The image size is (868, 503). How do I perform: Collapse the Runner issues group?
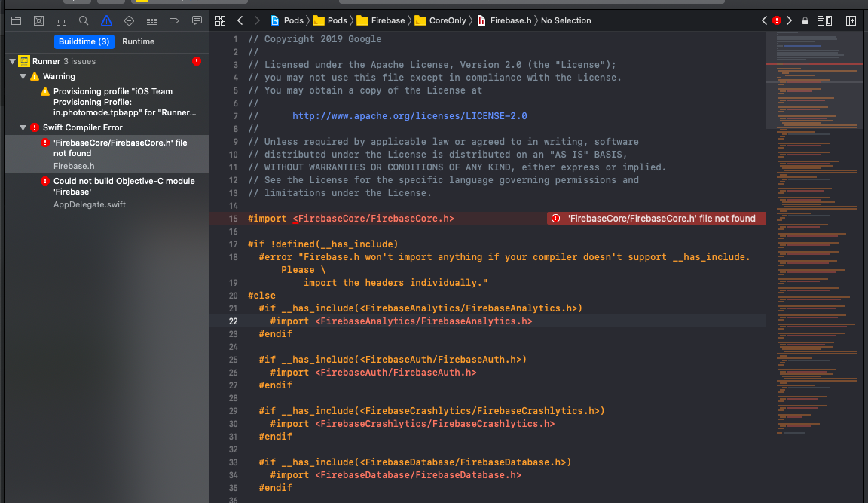[x=12, y=62]
